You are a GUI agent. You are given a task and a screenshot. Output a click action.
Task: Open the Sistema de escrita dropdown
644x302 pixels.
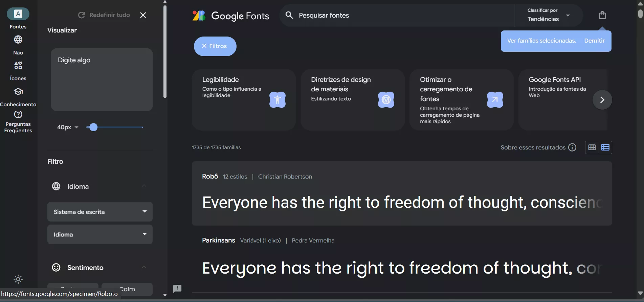click(100, 212)
